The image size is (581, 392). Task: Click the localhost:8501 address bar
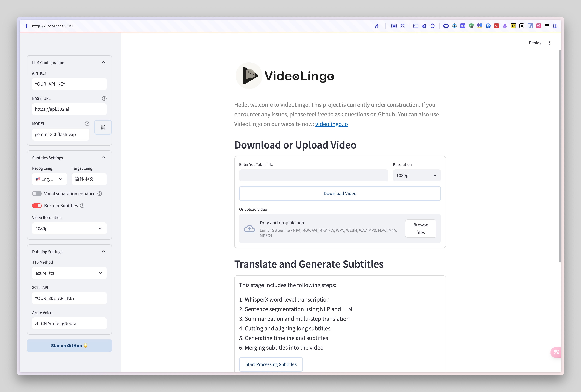tap(52, 26)
